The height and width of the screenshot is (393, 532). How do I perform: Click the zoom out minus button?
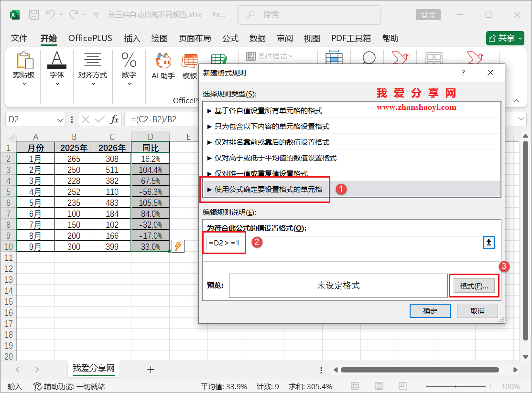coord(420,386)
